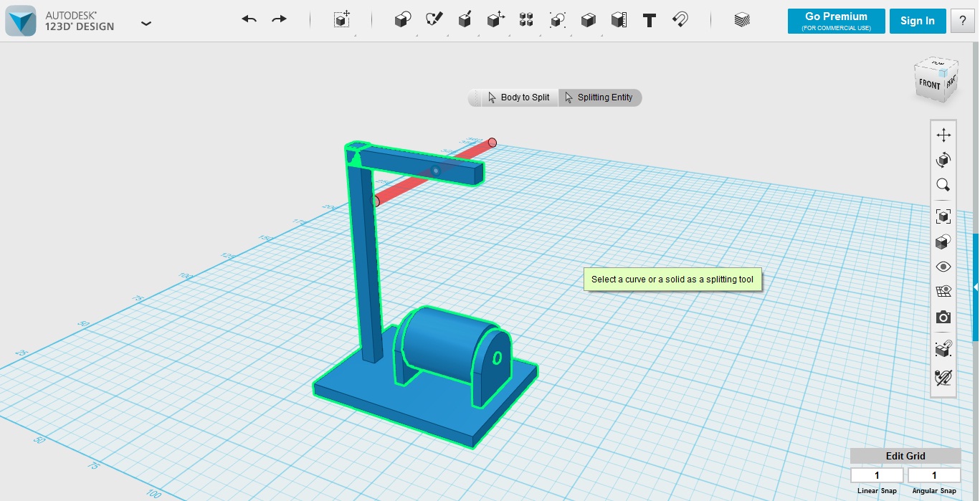Toggle the eye visibility icon
This screenshot has height=501, width=980.
pos(943,267)
